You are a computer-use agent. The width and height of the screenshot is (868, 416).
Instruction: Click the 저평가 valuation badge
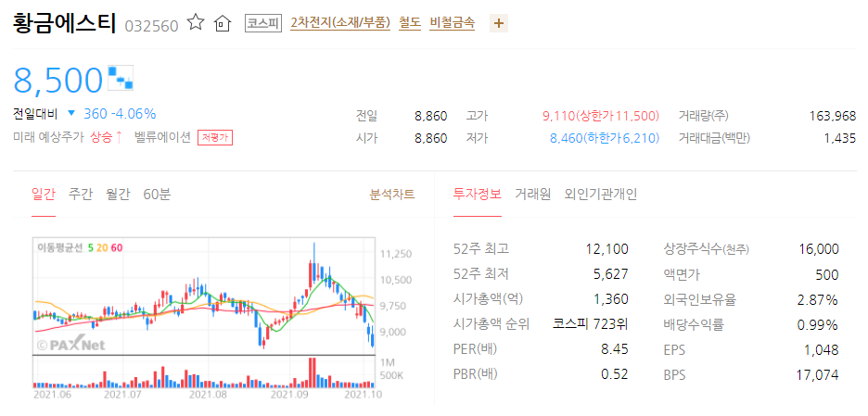[215, 138]
